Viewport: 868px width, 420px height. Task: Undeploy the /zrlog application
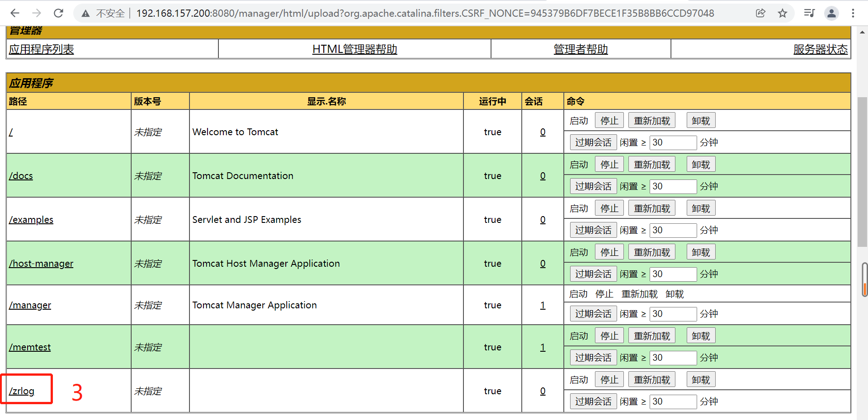[701, 379]
